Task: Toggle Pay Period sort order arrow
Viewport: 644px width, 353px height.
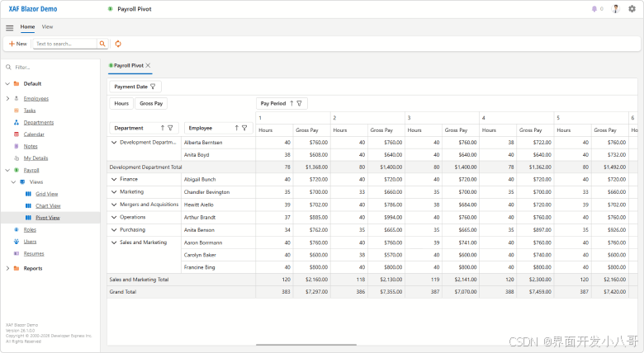Action: [x=291, y=103]
